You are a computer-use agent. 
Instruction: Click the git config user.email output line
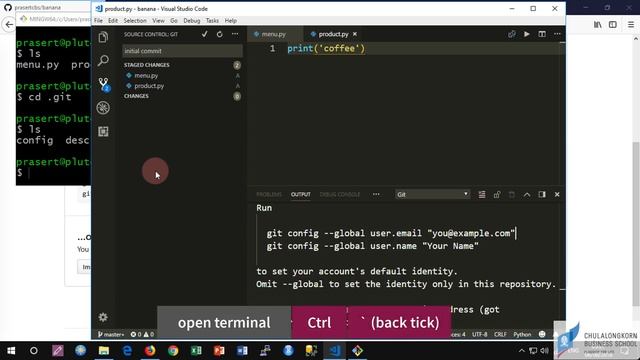click(x=391, y=233)
